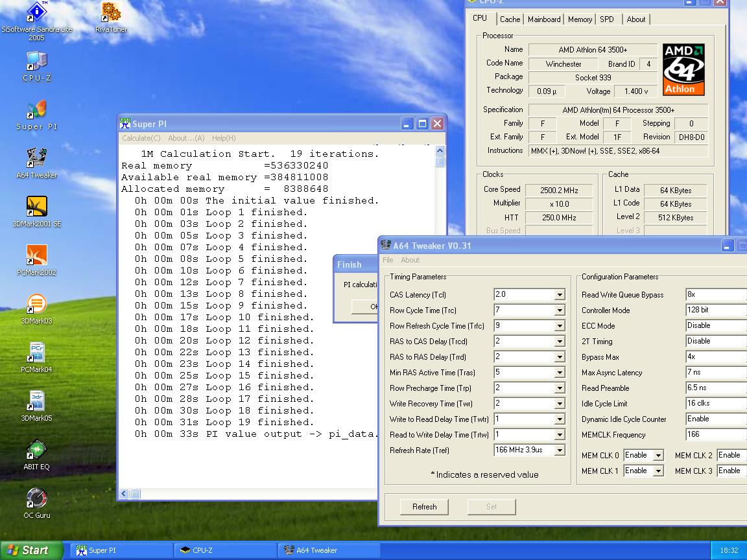Expand the MEM CLK 0 dropdown
Viewport: 747px width, 560px height.
point(658,456)
